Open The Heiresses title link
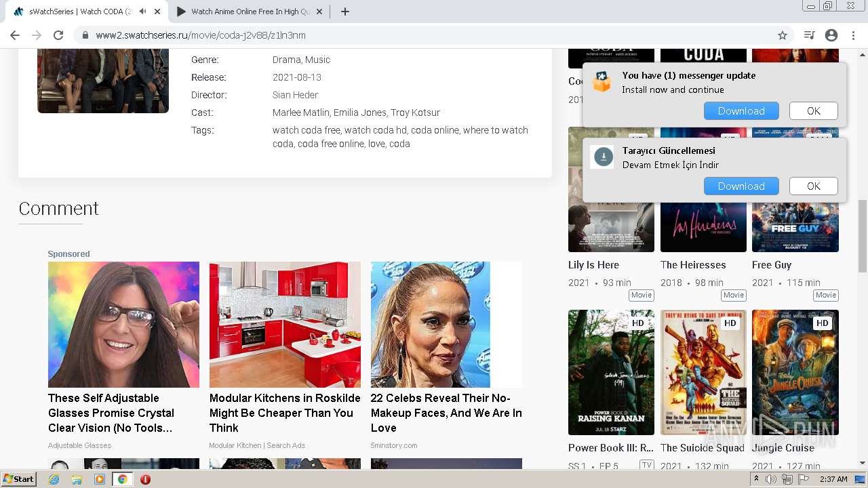This screenshot has height=488, width=868. coord(693,265)
